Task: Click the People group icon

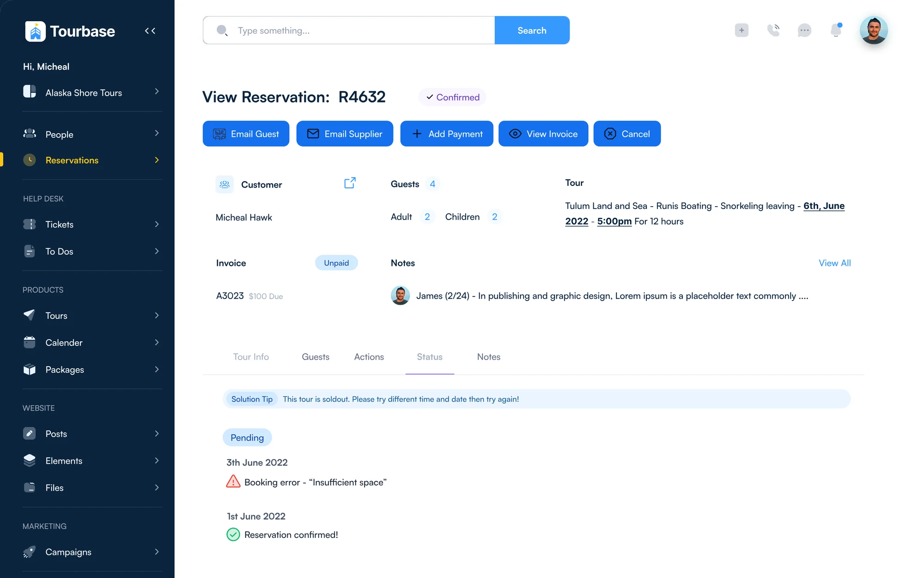Action: point(30,134)
